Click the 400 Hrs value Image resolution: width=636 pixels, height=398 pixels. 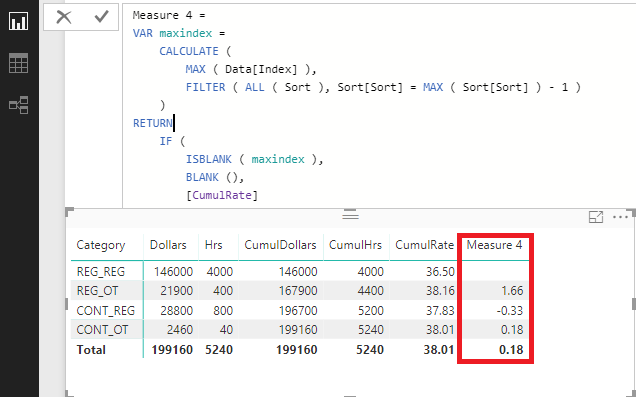click(223, 291)
